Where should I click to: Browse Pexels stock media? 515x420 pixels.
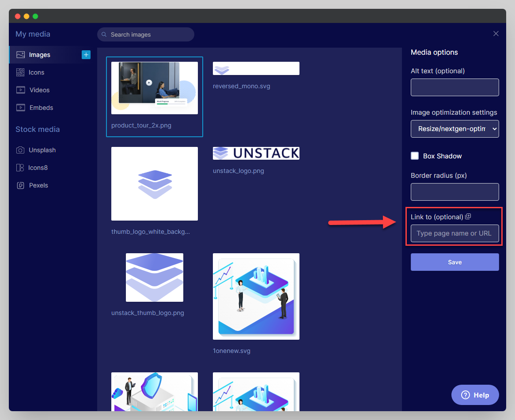pyautogui.click(x=38, y=185)
